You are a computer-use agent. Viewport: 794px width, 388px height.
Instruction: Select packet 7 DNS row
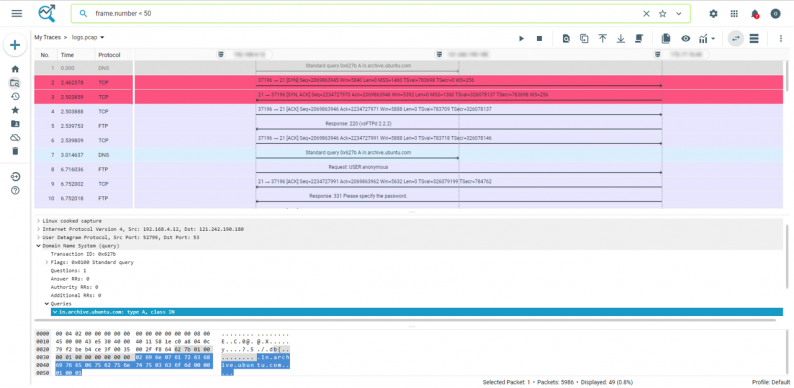[409, 155]
